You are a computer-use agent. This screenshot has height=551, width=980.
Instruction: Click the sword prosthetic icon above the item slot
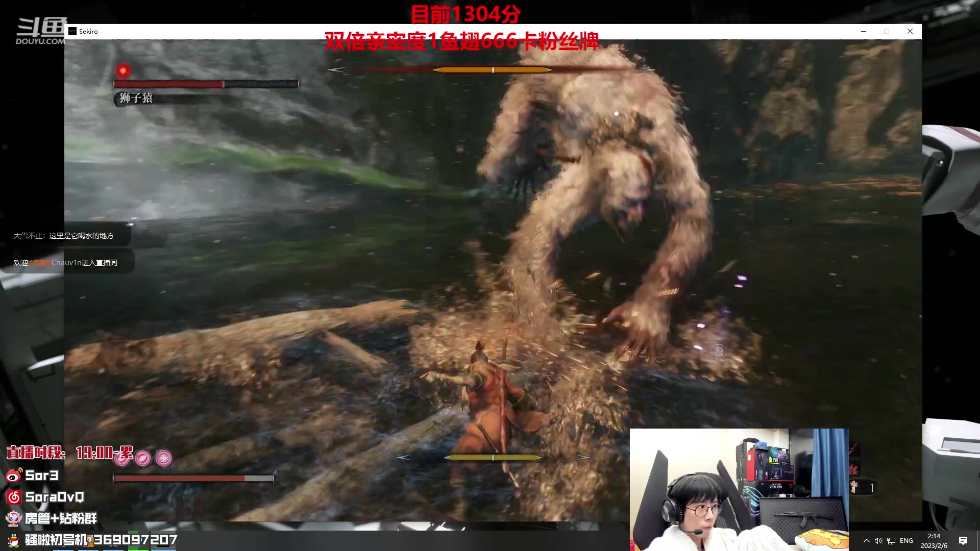tap(854, 449)
